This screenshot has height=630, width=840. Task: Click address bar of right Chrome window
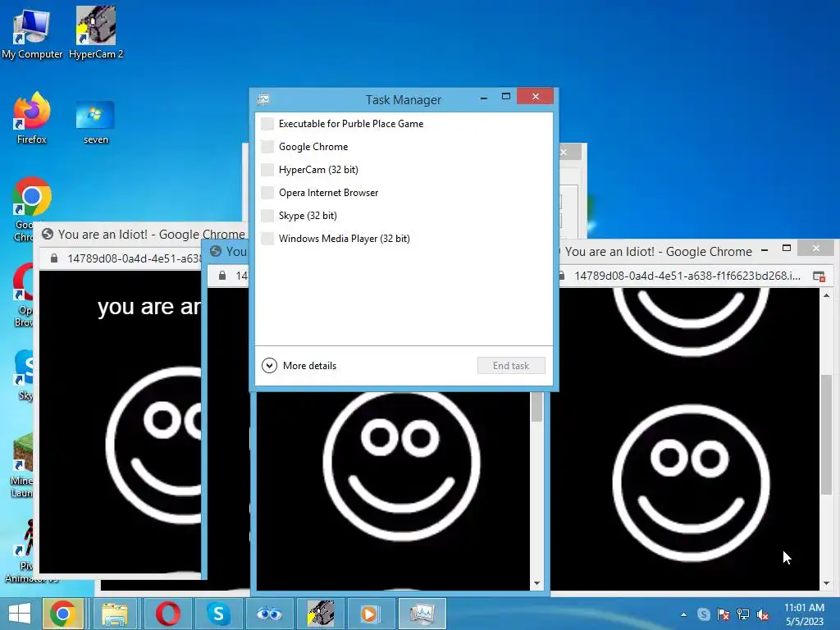[687, 276]
